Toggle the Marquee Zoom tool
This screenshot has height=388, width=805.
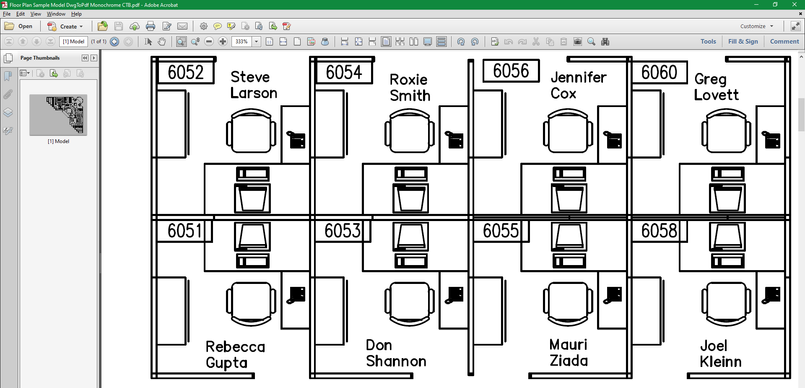click(181, 42)
